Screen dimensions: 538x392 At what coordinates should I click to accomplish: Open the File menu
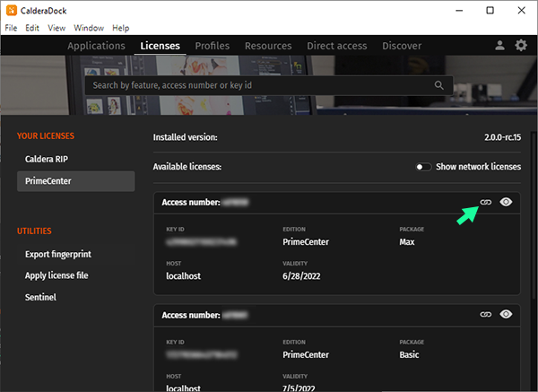tap(11, 28)
